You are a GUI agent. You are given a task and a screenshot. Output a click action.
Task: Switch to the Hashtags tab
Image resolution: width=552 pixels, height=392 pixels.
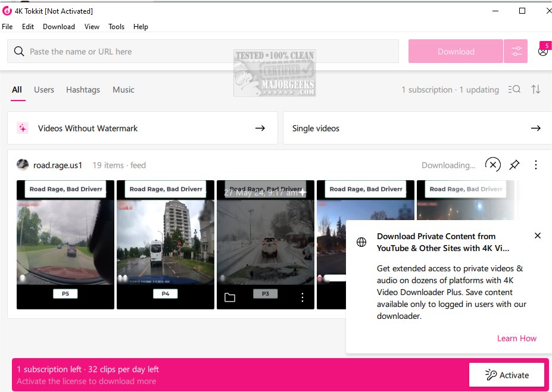click(83, 90)
